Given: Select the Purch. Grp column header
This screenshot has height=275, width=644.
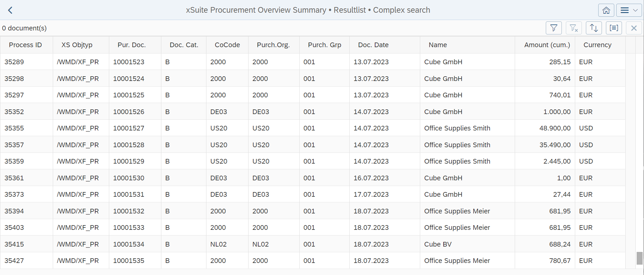Looking at the screenshot, I should tap(324, 45).
